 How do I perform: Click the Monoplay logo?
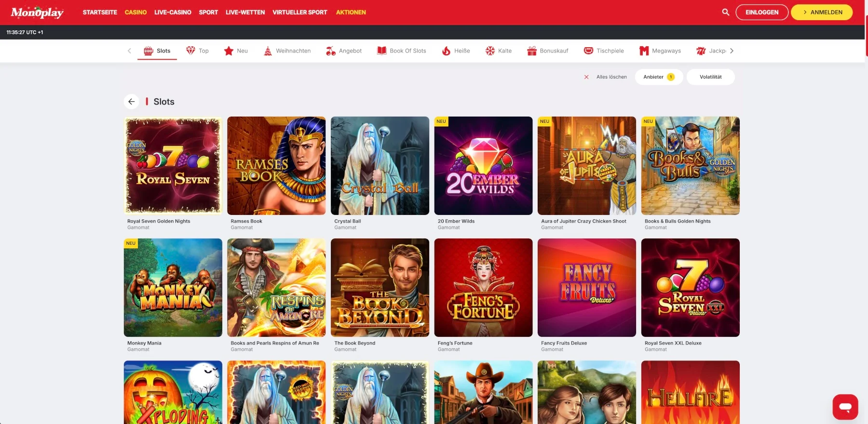point(37,13)
